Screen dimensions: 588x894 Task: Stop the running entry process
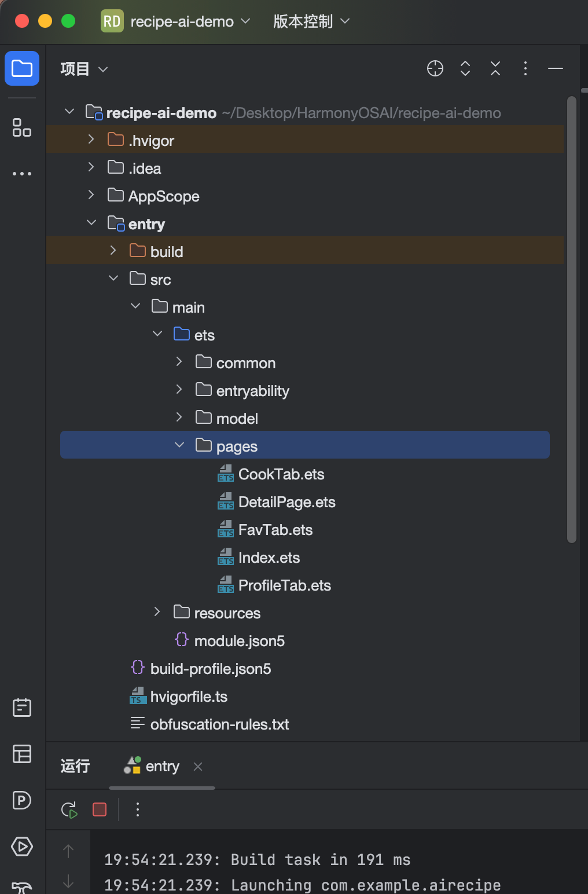[100, 809]
